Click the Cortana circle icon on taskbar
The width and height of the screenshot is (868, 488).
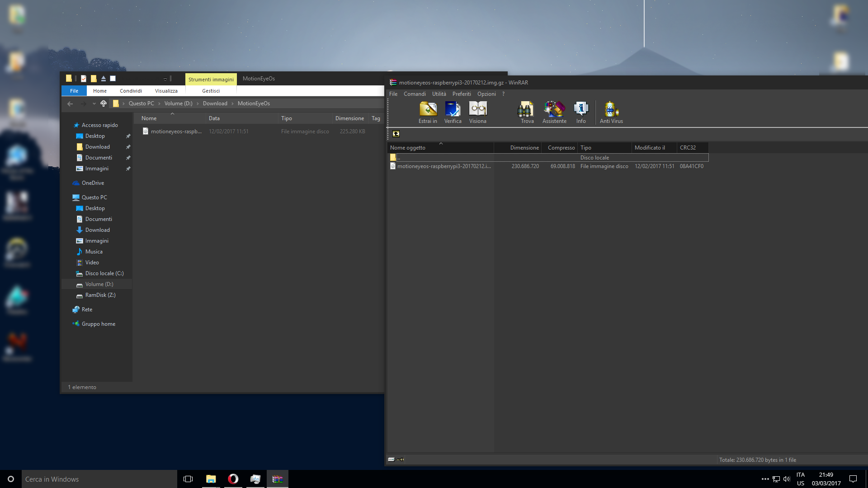tap(11, 479)
